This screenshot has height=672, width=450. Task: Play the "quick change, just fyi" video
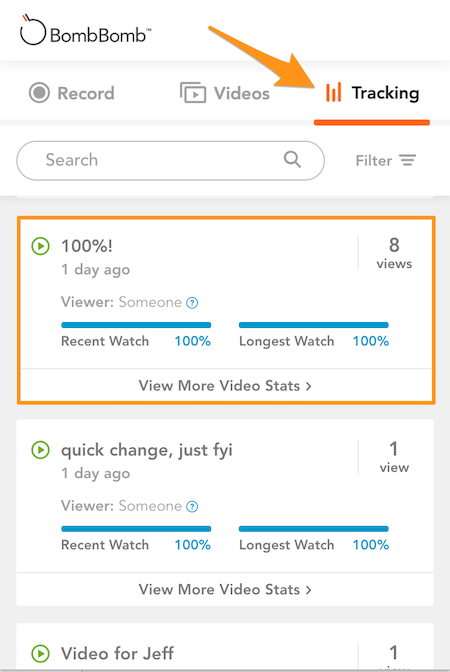[41, 450]
